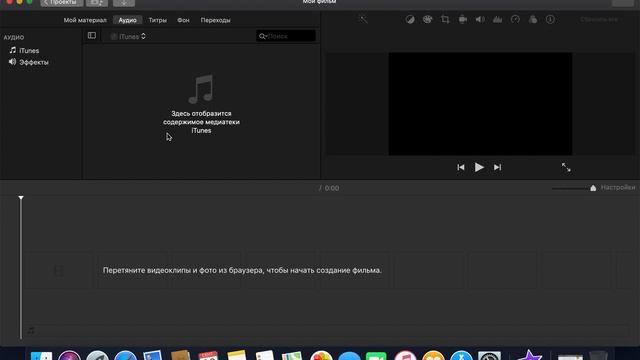The image size is (640, 360).
Task: Jump to the next clip in the viewer
Action: tap(497, 167)
